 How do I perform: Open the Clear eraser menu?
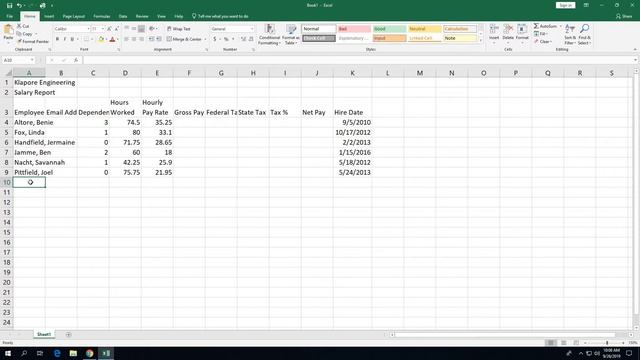click(544, 41)
